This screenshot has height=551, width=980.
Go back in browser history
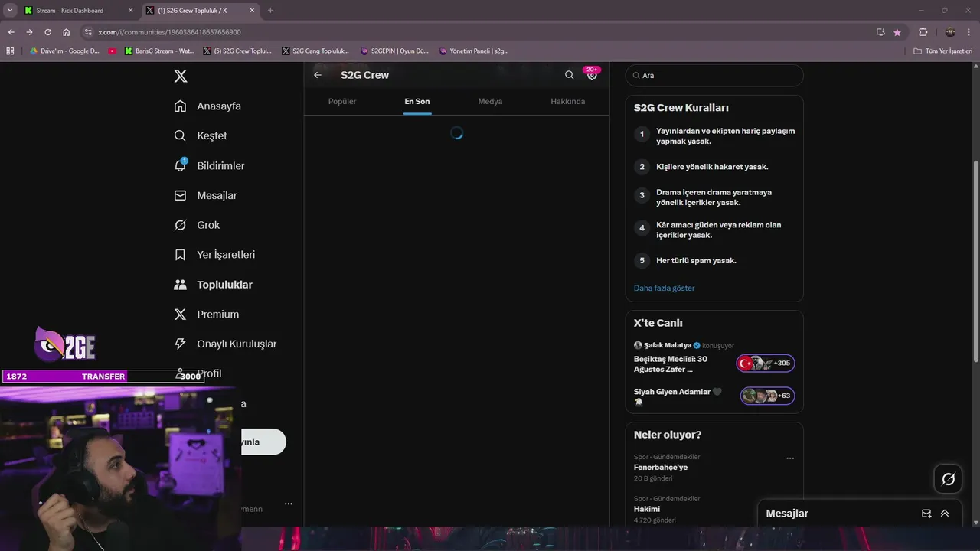11,32
